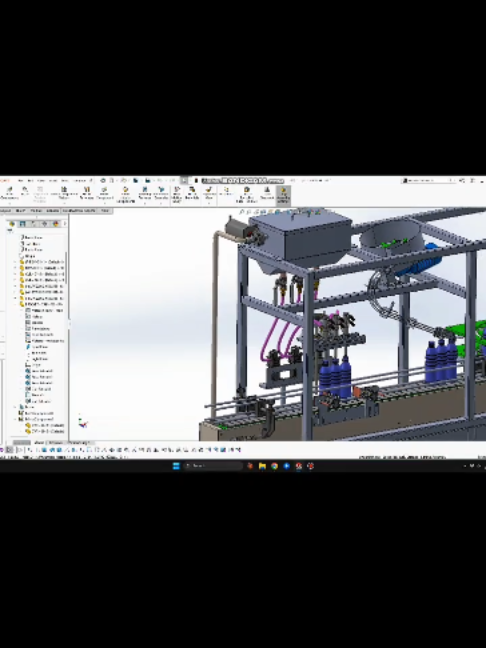The image size is (486, 648).
Task: Click the SOLIDWORKS search commands field
Action: [x=428, y=181]
